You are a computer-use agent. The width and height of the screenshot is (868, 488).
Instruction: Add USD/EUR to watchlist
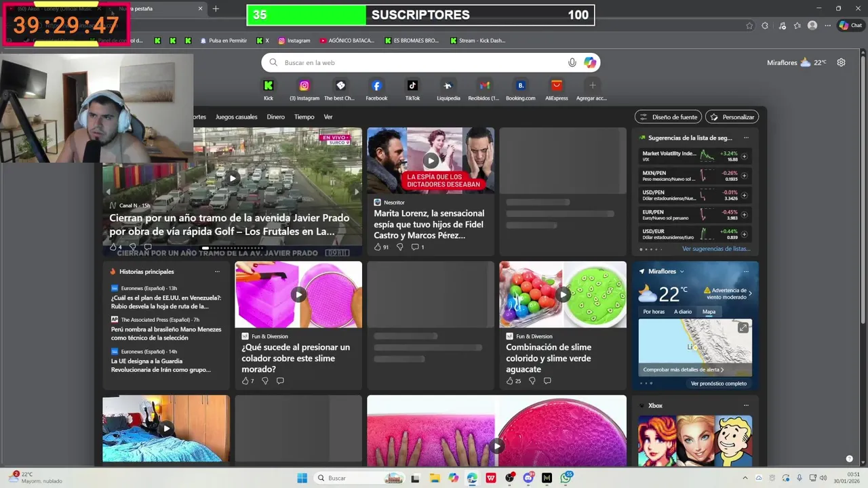tap(744, 234)
